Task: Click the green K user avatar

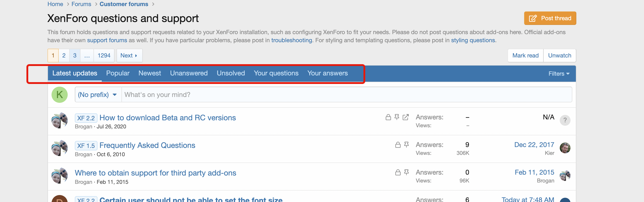Action: click(x=60, y=95)
